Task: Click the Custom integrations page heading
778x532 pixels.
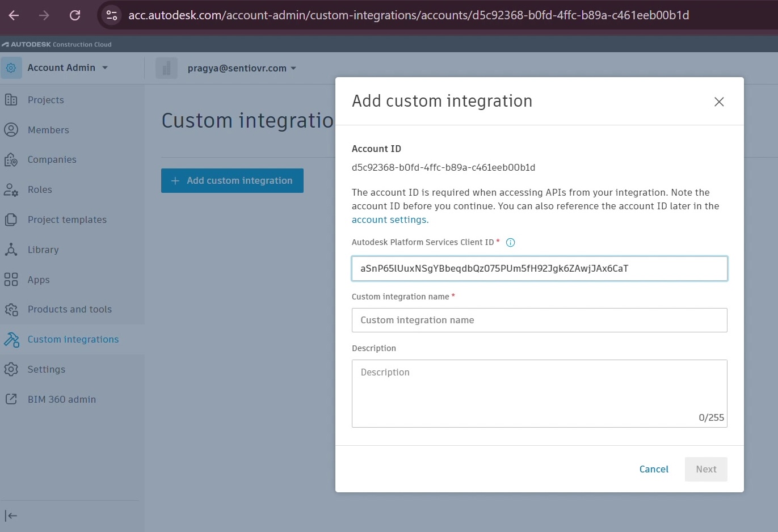Action: (x=247, y=121)
